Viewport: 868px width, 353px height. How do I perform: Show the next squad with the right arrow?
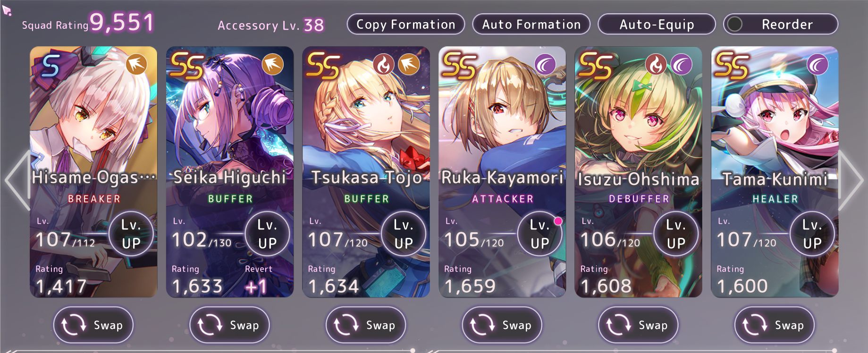(851, 180)
